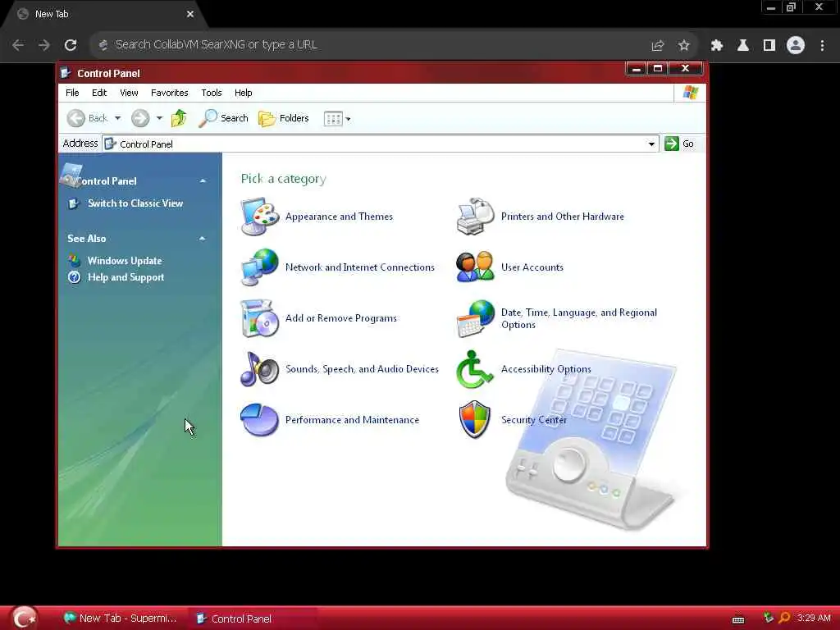
Task: Open the Chrome labs flask icon
Action: 743,46
